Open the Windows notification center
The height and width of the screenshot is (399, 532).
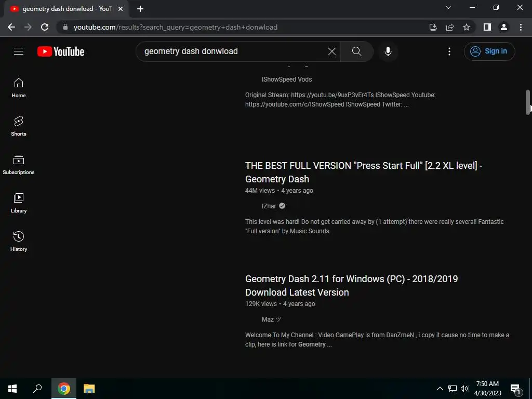coord(515,389)
